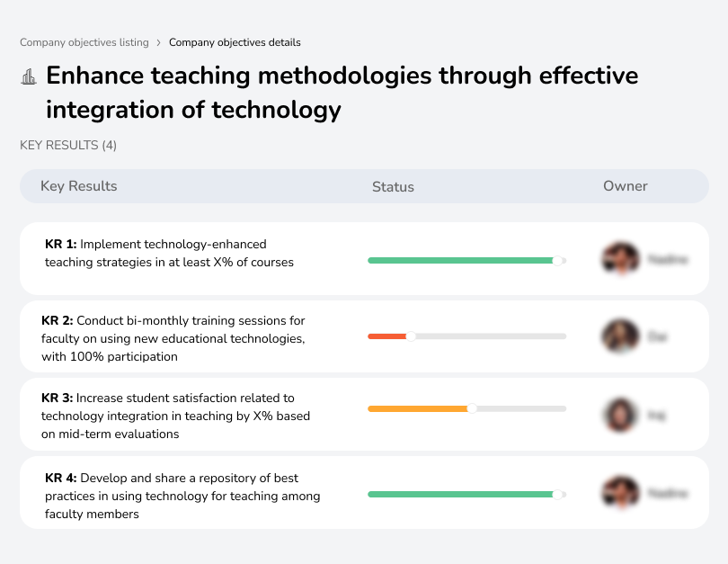Select Company objectives details breadcrumb
Viewport: 728px width, 564px height.
coord(235,42)
